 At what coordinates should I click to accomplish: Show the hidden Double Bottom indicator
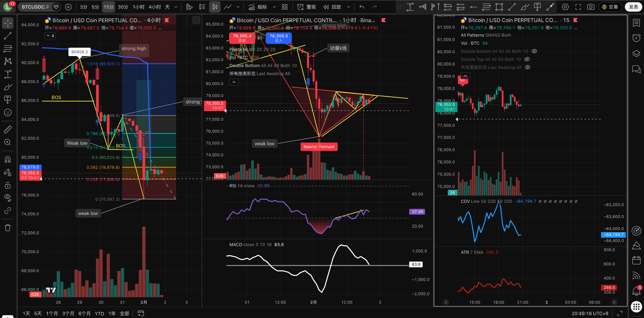pos(534,51)
